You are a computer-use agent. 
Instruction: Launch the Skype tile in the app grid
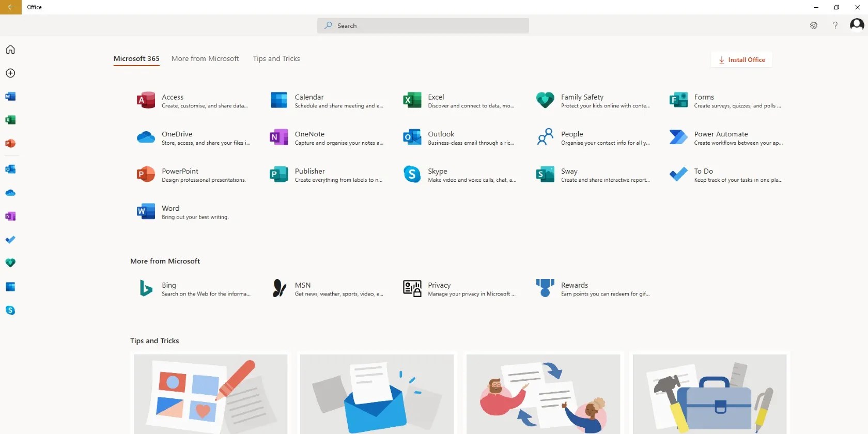tap(459, 175)
